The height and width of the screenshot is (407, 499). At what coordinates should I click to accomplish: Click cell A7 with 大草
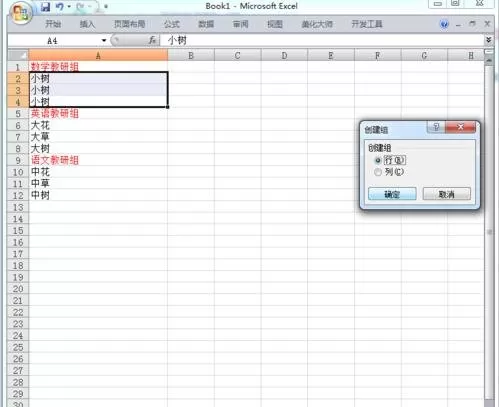(x=98, y=137)
